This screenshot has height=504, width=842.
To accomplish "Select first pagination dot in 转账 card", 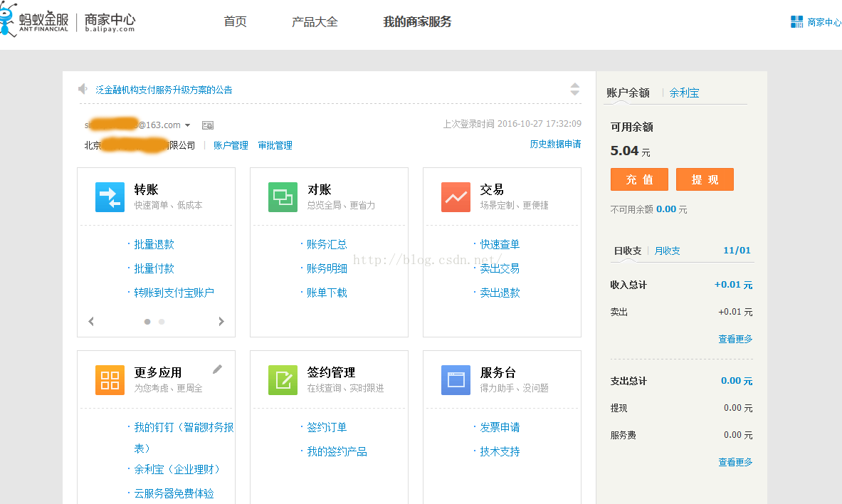I will tap(147, 322).
